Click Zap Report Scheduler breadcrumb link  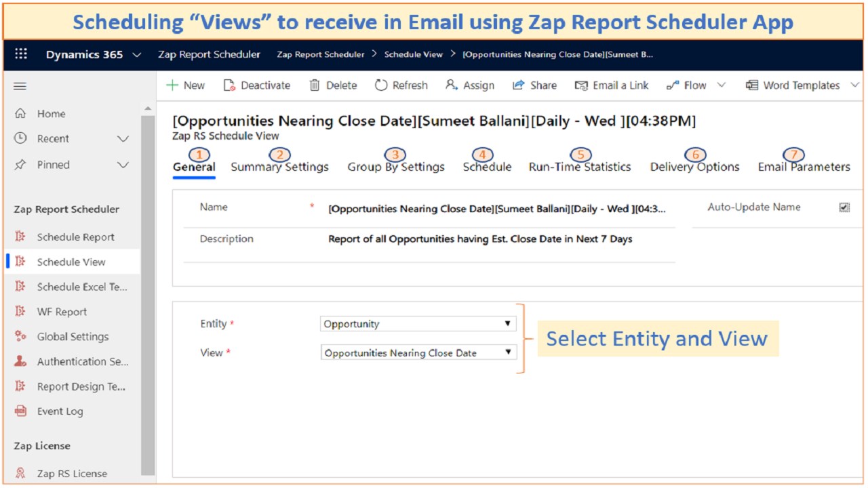[x=320, y=54]
